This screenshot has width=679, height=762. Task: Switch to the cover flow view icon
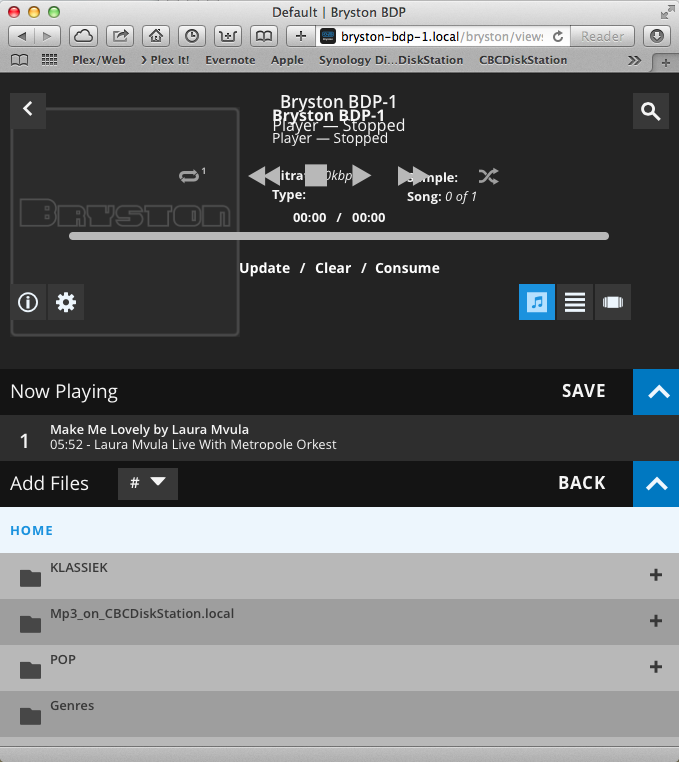point(612,302)
